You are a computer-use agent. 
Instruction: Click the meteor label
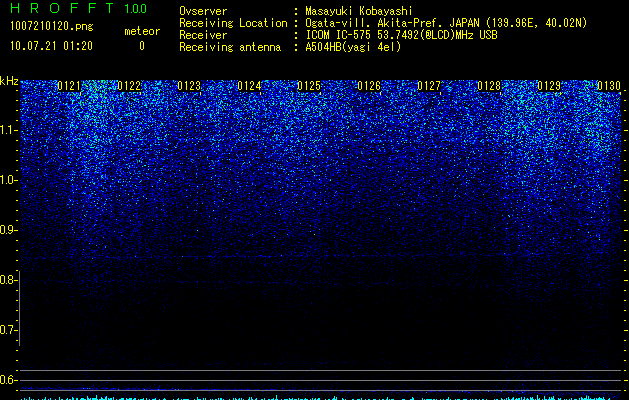[x=142, y=31]
